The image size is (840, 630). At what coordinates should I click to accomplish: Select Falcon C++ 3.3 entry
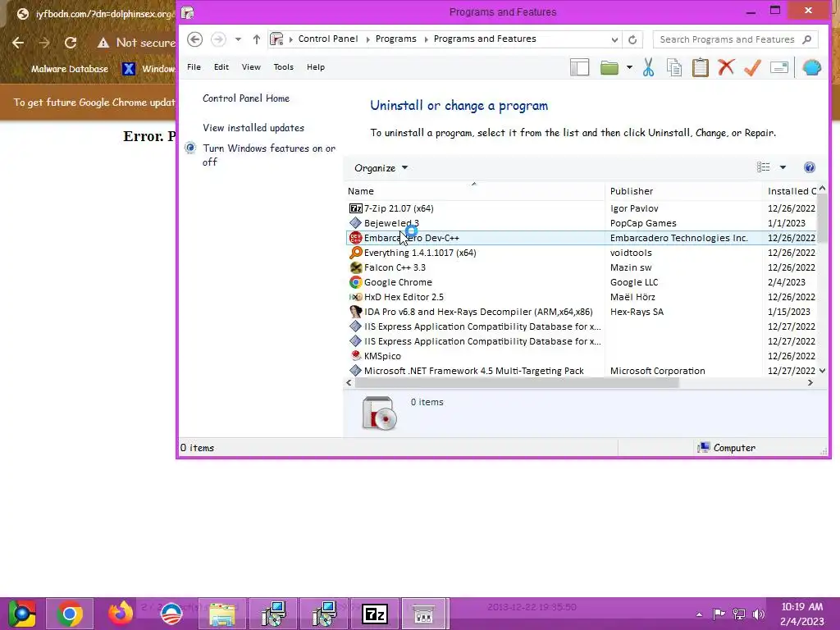click(x=582, y=267)
